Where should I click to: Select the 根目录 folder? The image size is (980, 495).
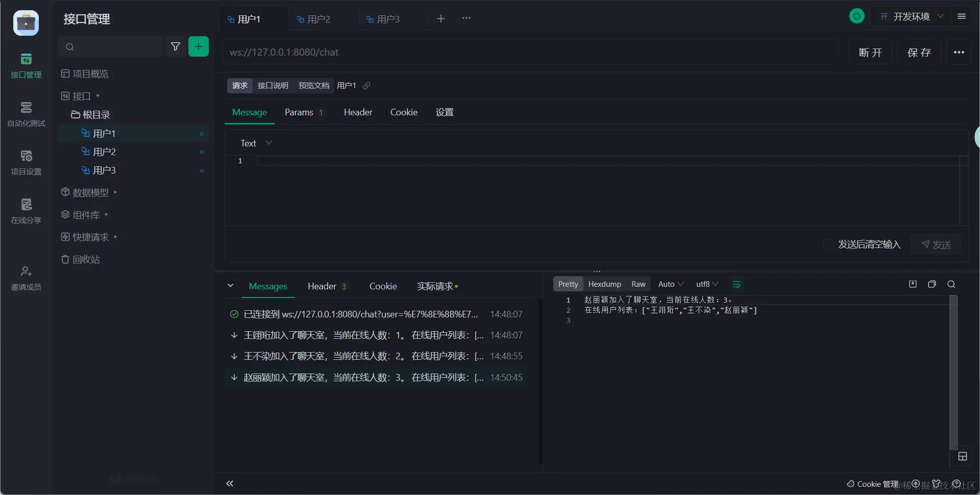(x=90, y=115)
